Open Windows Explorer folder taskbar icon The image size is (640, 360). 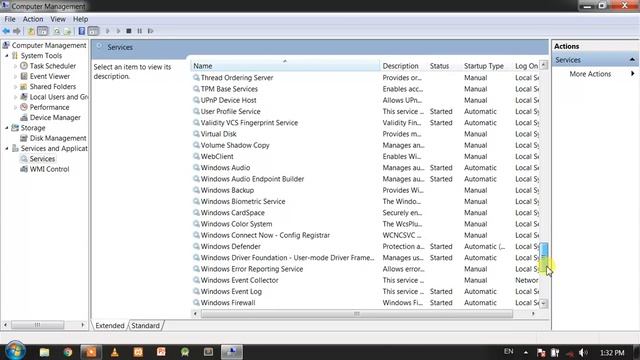coord(44,352)
